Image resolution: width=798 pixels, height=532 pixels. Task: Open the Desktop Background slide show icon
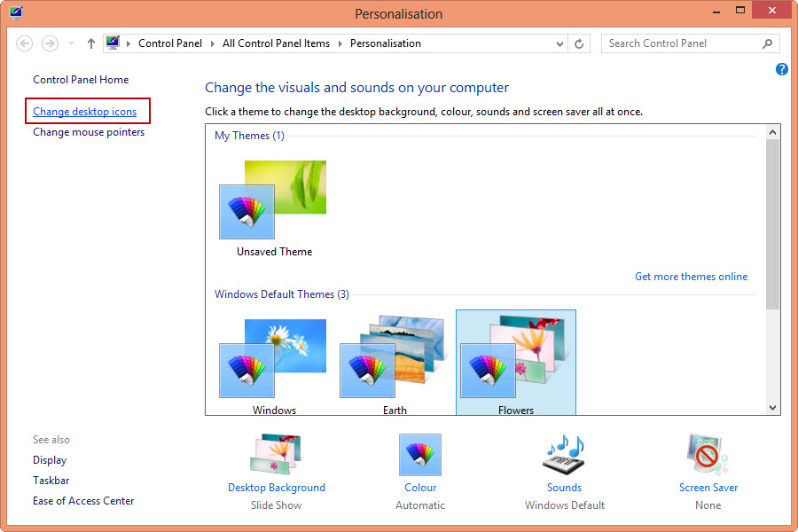(x=276, y=454)
